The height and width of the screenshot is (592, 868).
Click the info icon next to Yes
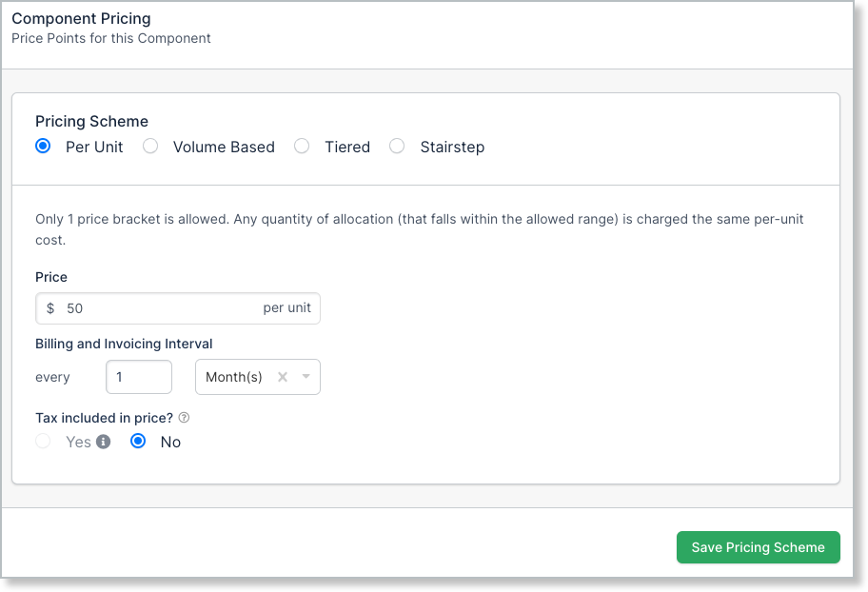103,442
